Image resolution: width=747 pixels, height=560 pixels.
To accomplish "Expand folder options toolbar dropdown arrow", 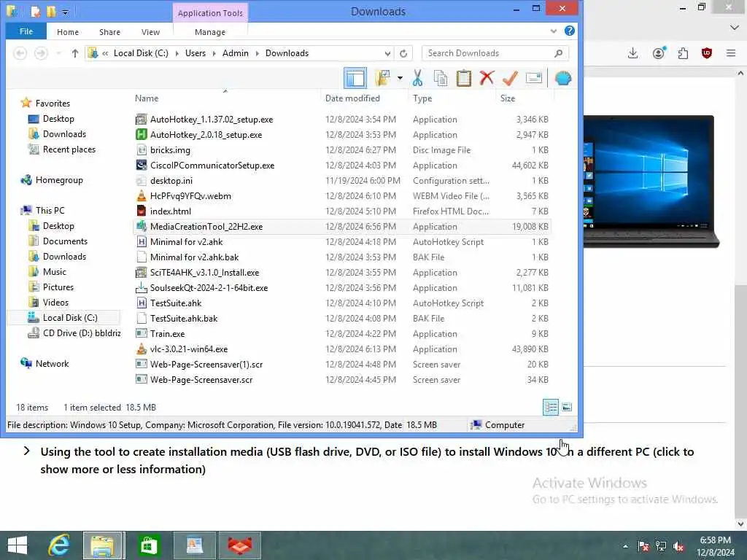I will pos(400,78).
